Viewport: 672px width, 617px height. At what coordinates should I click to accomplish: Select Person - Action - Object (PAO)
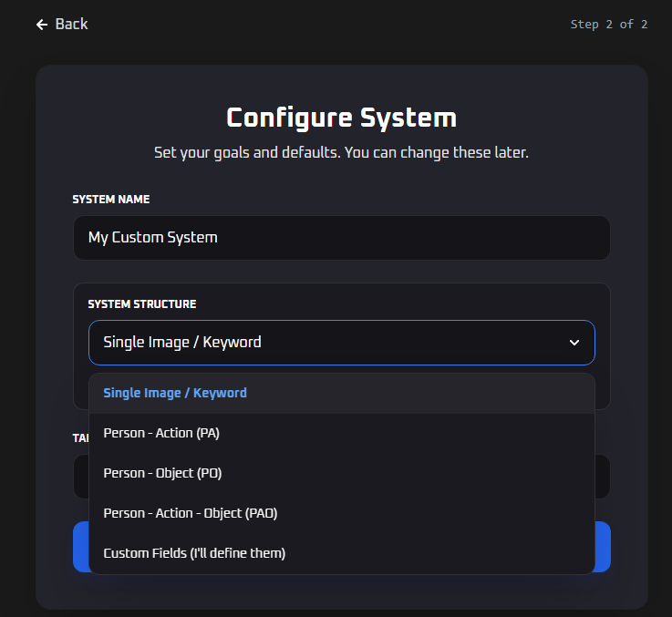pos(190,513)
